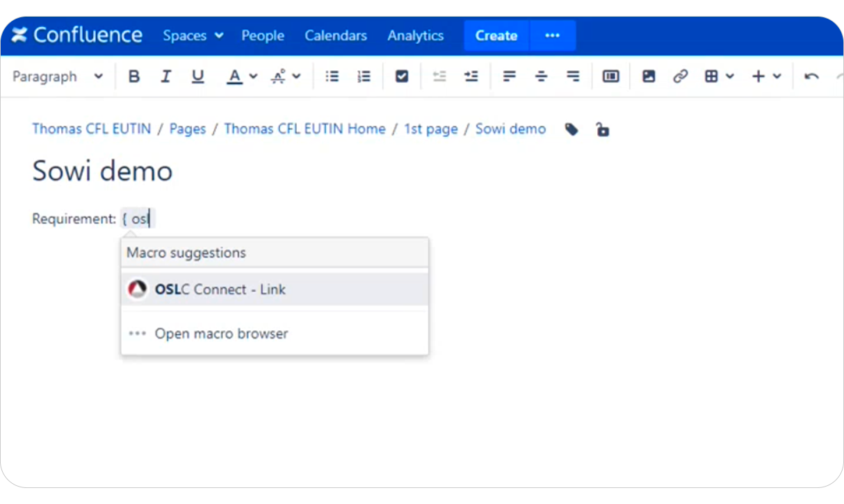Go to Thomas CFL EUTIN Home breadcrumb
Screen dimensions: 844x504
pos(305,129)
